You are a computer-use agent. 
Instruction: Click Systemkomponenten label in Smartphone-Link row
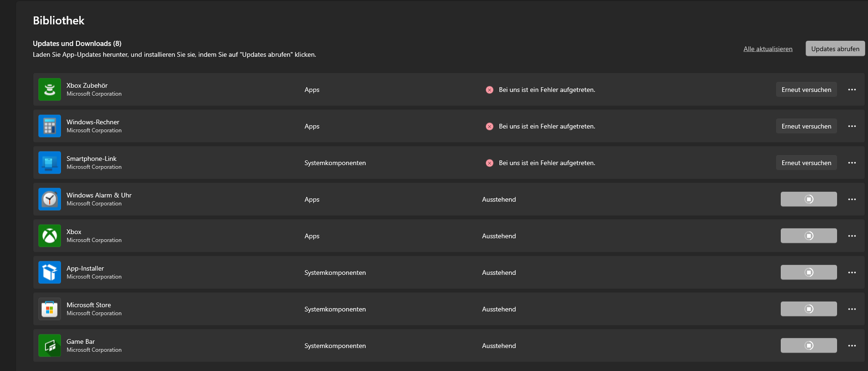coord(335,163)
